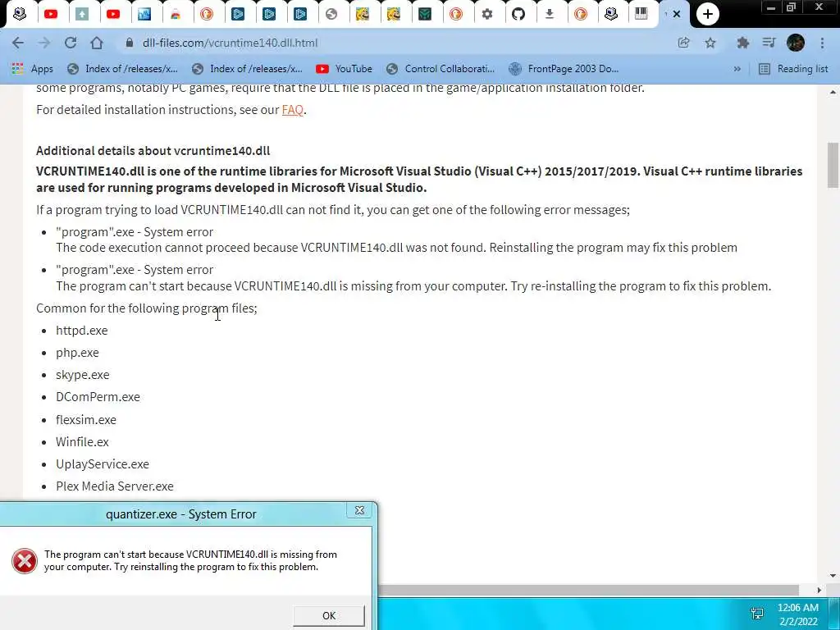Switch to the teal up-arrow tab
This screenshot has height=630, width=840.
click(81, 14)
